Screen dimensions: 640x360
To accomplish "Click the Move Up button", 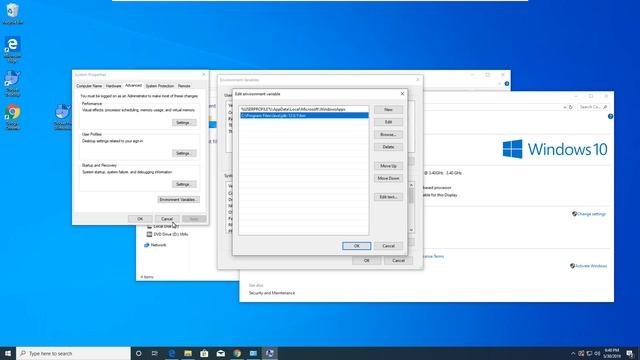I will [388, 166].
